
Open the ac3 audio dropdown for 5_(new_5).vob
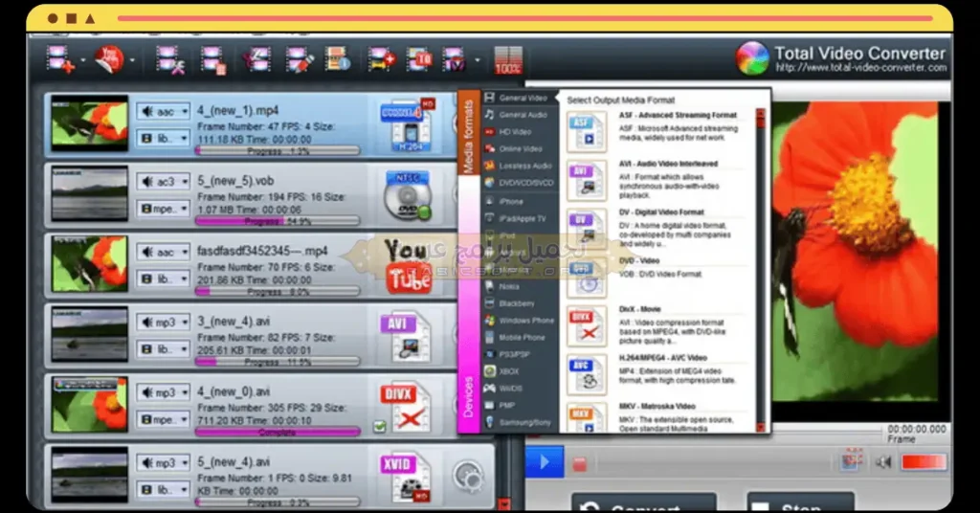[163, 182]
